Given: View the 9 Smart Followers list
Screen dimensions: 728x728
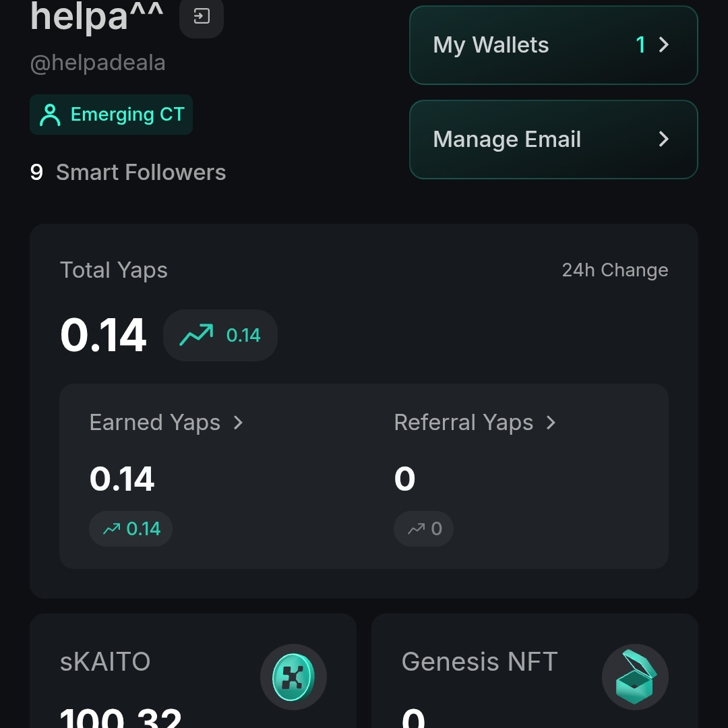Looking at the screenshot, I should [128, 173].
